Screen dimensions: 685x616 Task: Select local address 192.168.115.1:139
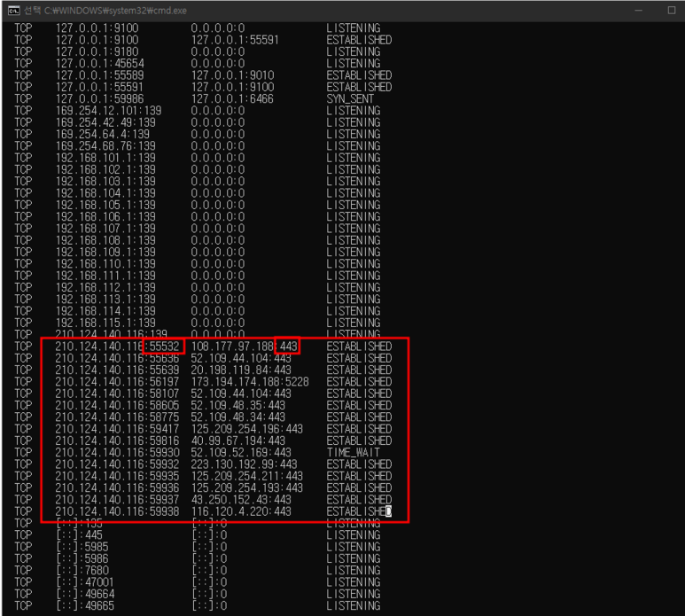click(x=105, y=323)
